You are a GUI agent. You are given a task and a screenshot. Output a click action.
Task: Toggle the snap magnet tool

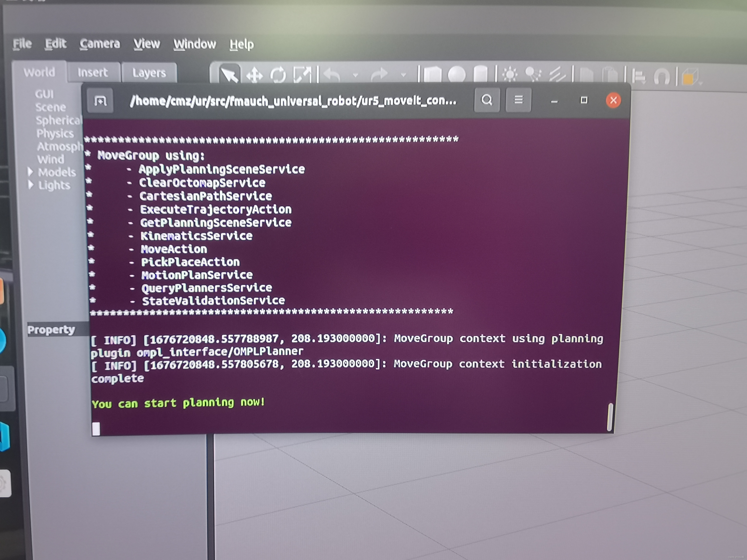tap(662, 77)
